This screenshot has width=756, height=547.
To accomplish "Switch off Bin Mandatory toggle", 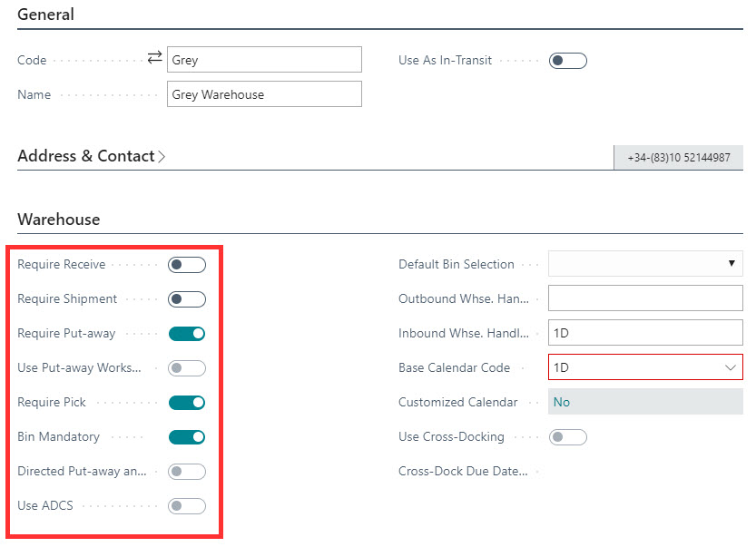I will point(187,437).
